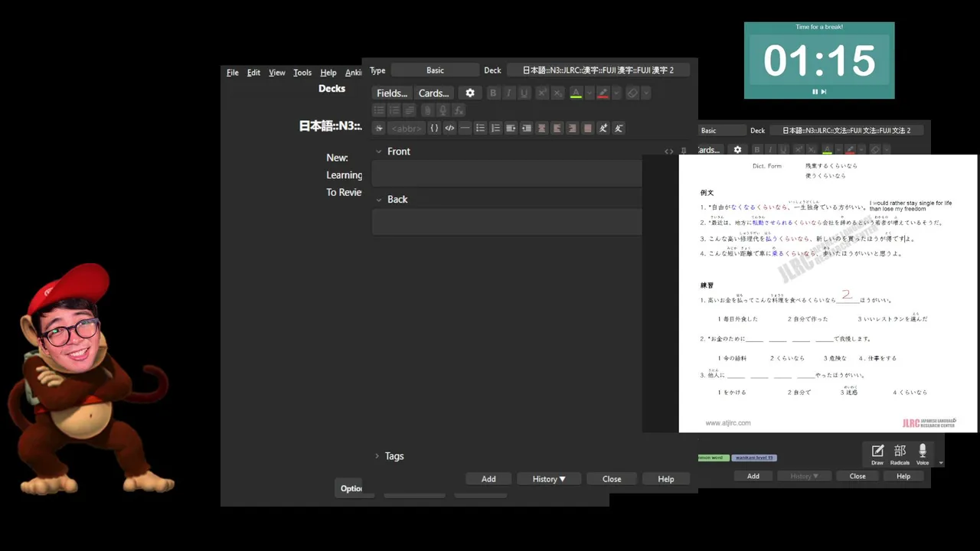Click the fx equation icon
The height and width of the screenshot is (551, 980).
tap(459, 110)
